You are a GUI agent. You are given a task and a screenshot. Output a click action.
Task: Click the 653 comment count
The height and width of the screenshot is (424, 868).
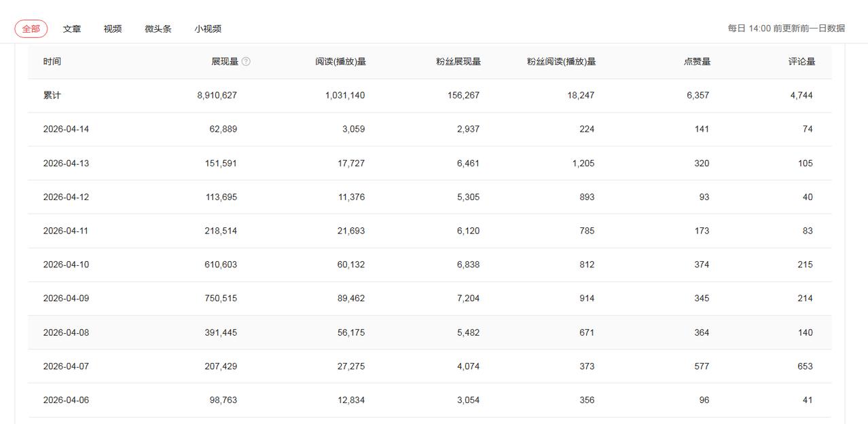(x=805, y=366)
